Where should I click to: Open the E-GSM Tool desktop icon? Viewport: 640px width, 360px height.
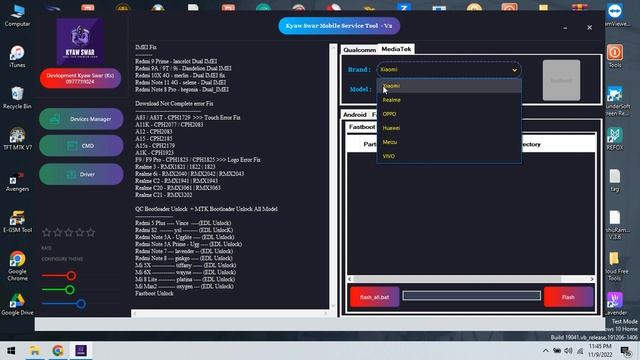17,222
